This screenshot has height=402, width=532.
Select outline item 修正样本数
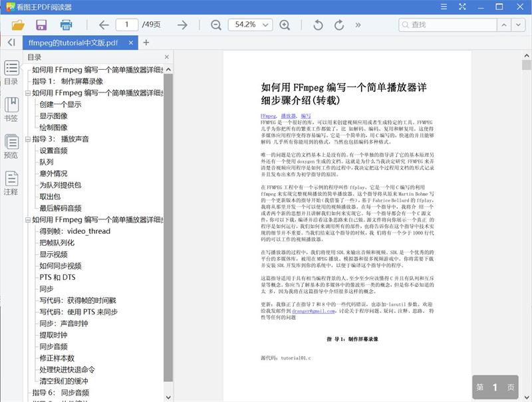click(57, 358)
